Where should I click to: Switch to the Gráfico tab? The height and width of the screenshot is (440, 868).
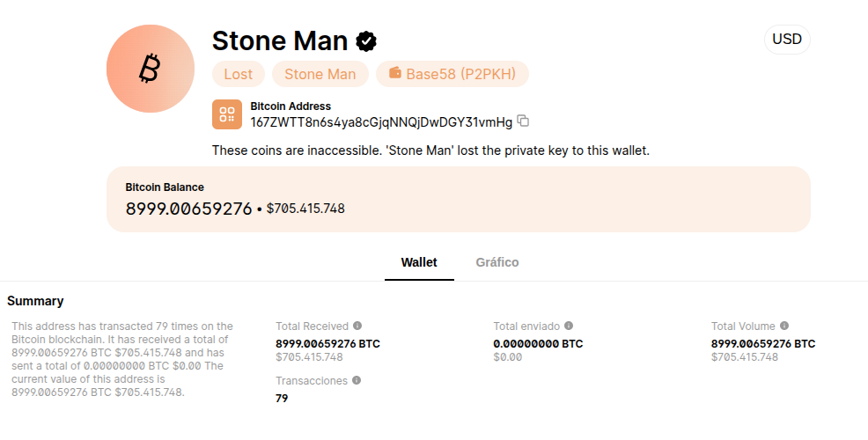[497, 262]
